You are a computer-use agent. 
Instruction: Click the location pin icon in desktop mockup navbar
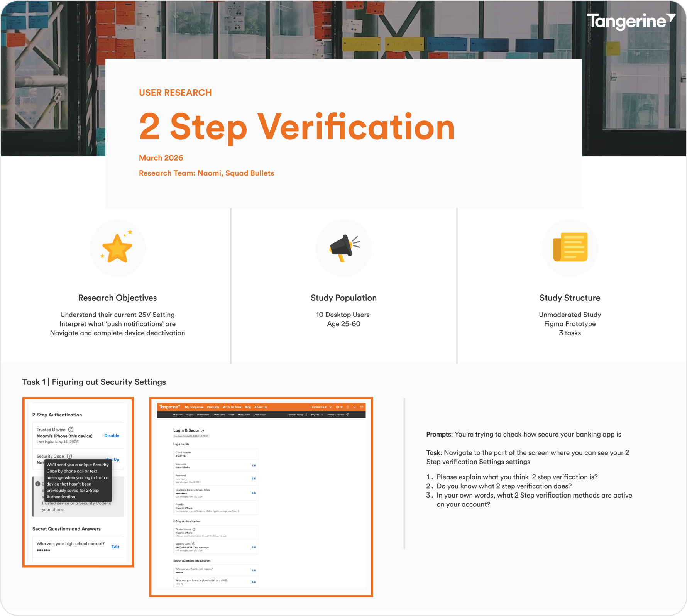348,407
